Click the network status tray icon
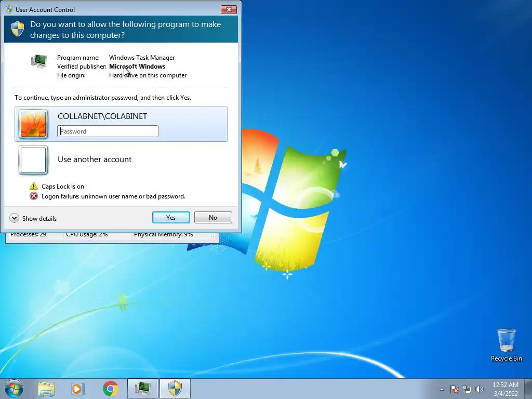 tap(467, 389)
